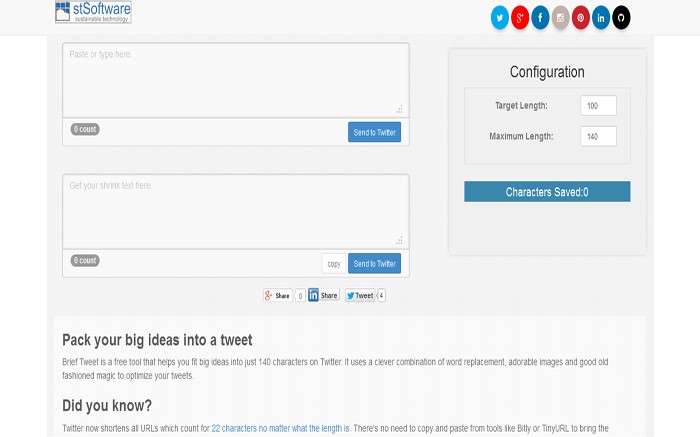Open the Pinterest icon link
Image resolution: width=700 pixels, height=437 pixels.
point(580,17)
